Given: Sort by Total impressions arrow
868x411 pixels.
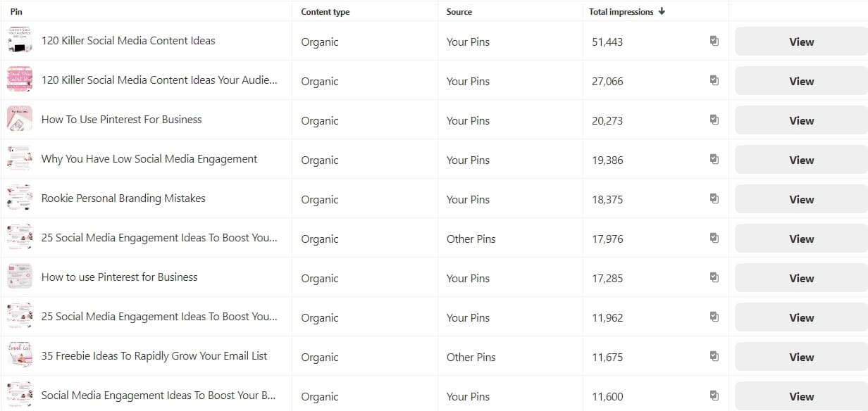Looking at the screenshot, I should (x=662, y=11).
